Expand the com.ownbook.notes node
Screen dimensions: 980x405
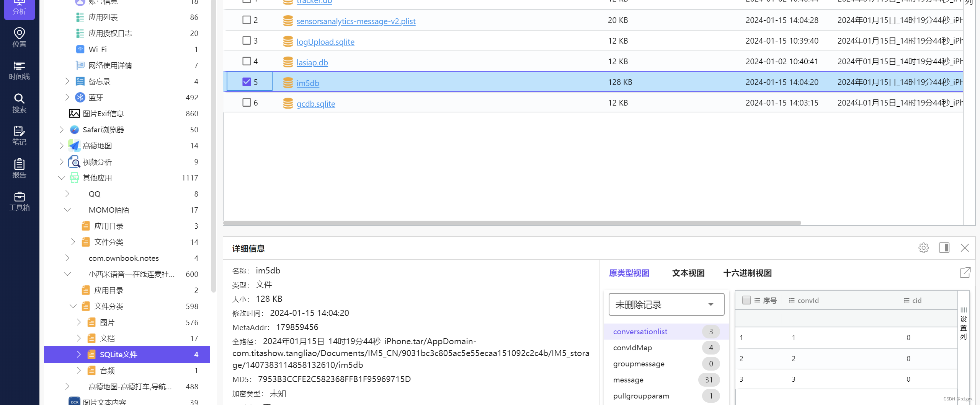[x=67, y=258]
